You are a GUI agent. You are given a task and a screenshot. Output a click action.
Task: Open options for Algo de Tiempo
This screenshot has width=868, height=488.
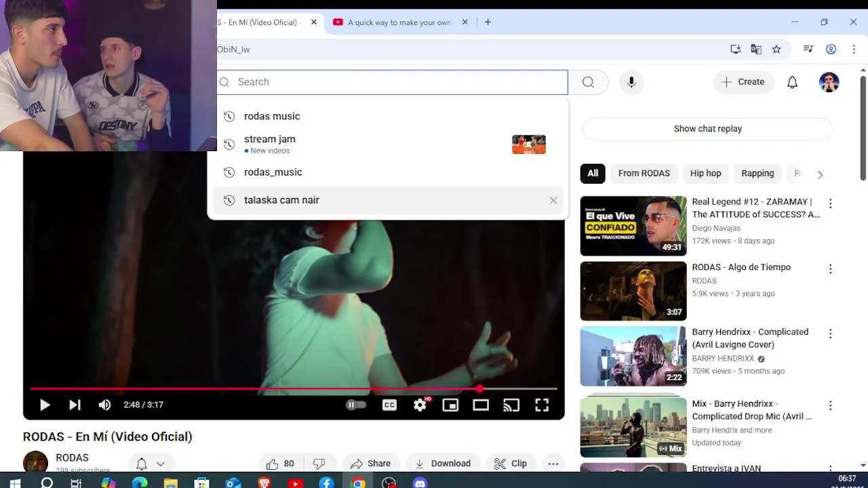pyautogui.click(x=830, y=269)
